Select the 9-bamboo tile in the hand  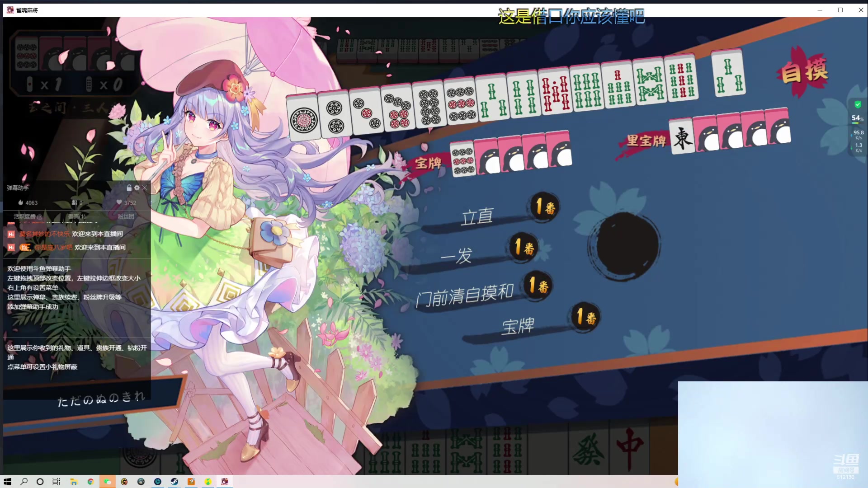[682, 78]
